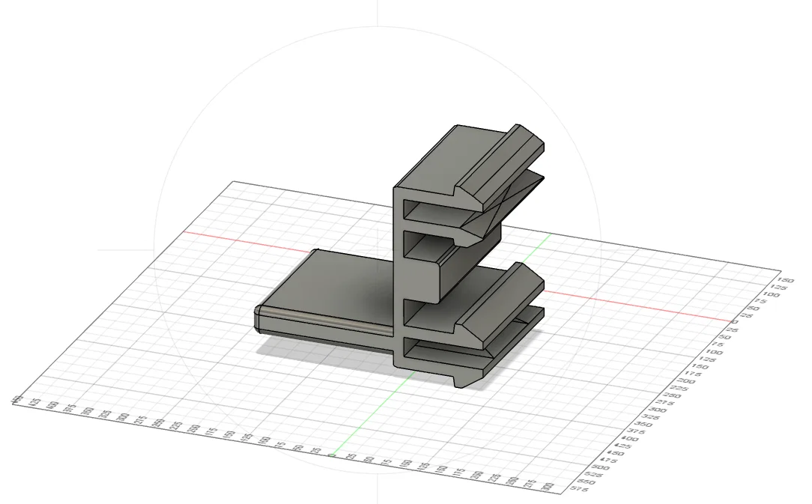The height and width of the screenshot is (504, 812).
Task: Click the red X axis line right of model
Action: [637, 306]
